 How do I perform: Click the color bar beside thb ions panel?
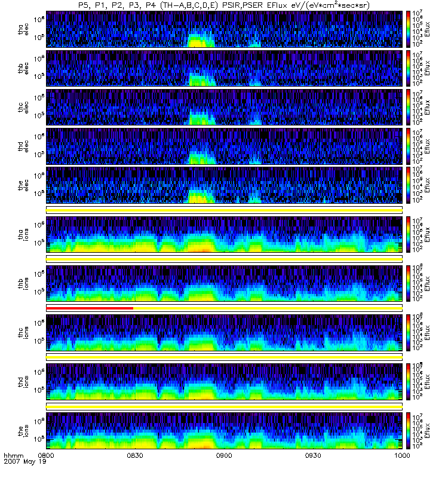[409, 283]
